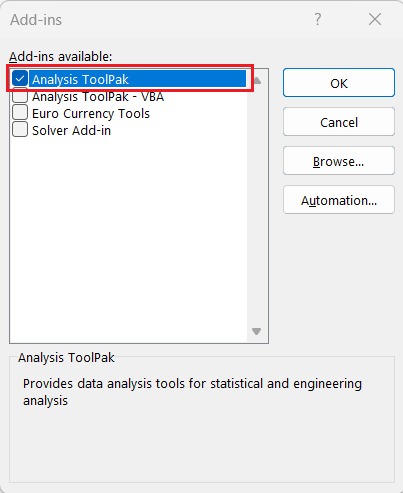
Task: Click the Add-ins dialog title bar text
Action: (x=36, y=20)
